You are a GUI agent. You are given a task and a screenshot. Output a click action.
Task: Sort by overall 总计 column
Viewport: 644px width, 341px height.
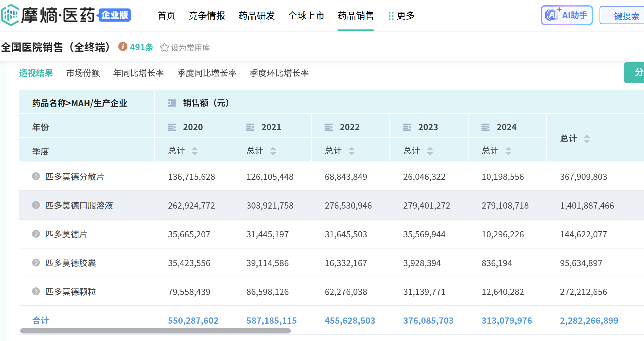587,139
